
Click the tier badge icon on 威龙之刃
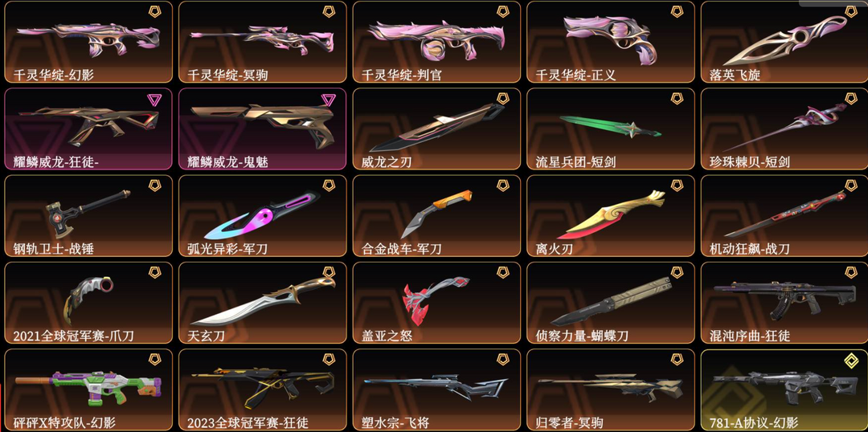tap(502, 99)
